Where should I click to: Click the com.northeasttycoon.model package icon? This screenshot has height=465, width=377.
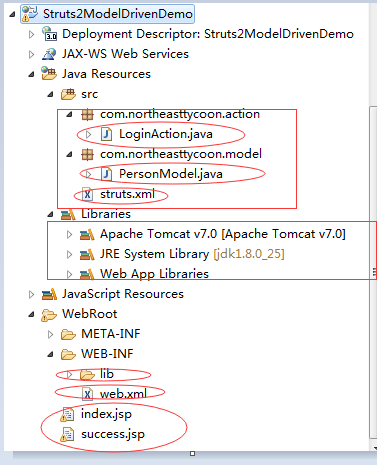[87, 154]
